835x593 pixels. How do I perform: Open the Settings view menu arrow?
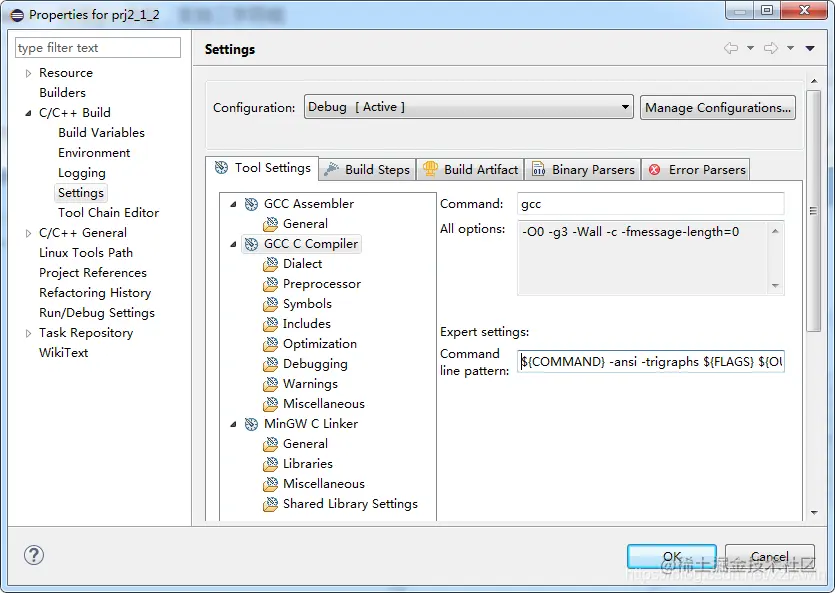pyautogui.click(x=810, y=48)
